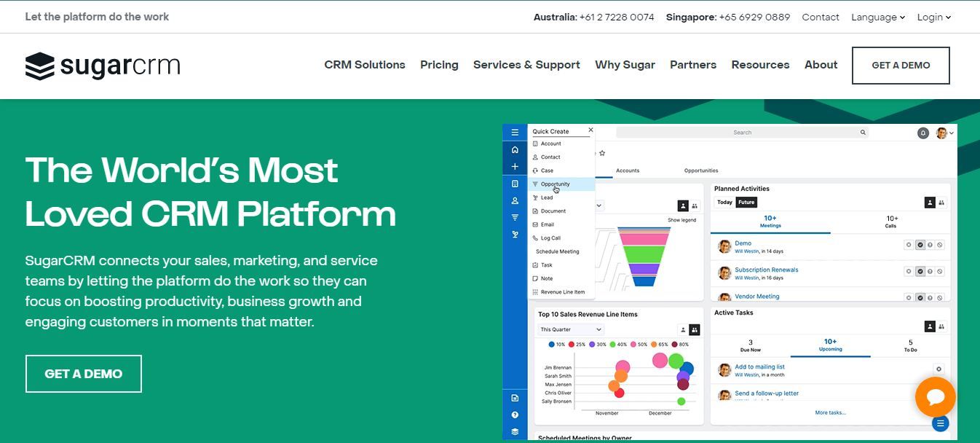Open Quick Create with the plus icon

[515, 166]
